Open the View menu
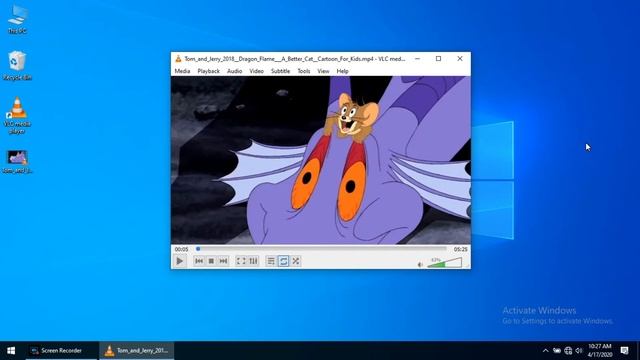This screenshot has height=360, width=640. pyautogui.click(x=323, y=71)
